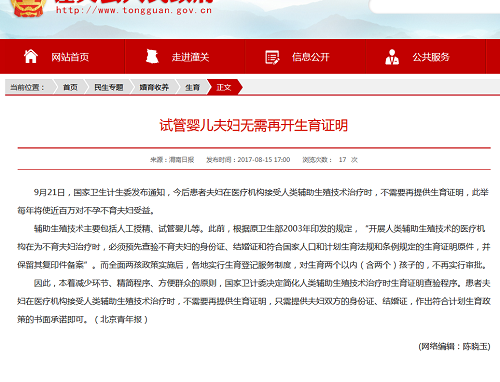This screenshot has height=382, width=500.
Task: Click the search input field at top right
Action: (x=435, y=6)
